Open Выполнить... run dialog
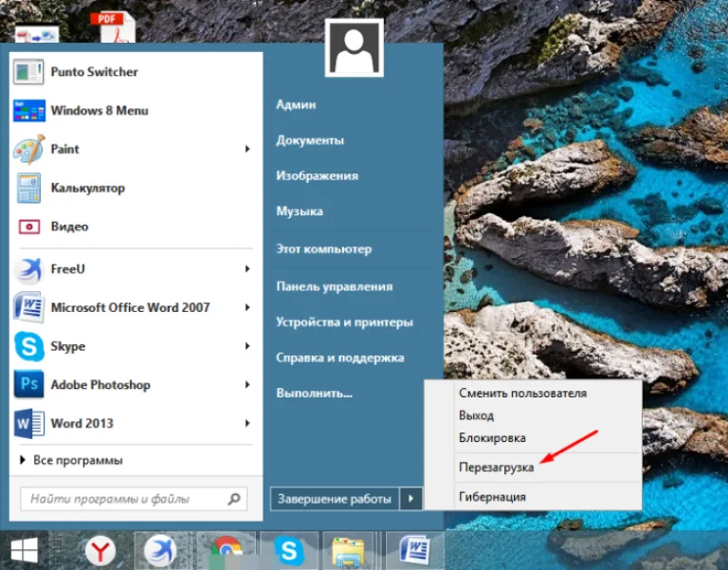The image size is (728, 570). (x=315, y=393)
